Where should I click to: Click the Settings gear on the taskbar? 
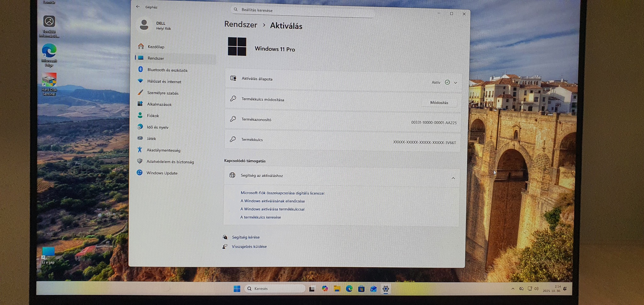(x=386, y=289)
